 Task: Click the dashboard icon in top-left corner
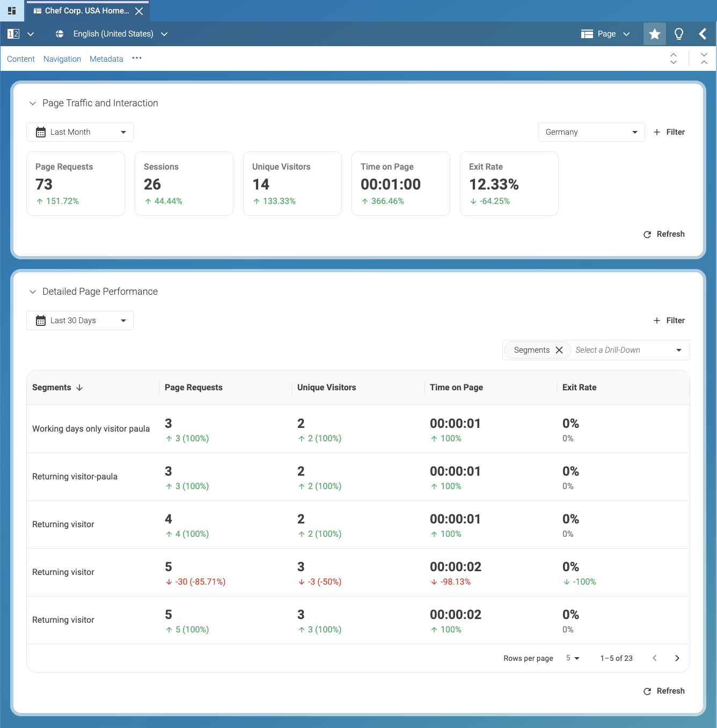[x=12, y=11]
